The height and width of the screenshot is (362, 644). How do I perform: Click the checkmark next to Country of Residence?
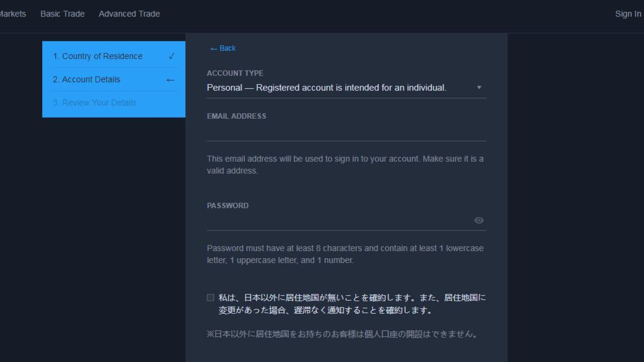point(171,56)
